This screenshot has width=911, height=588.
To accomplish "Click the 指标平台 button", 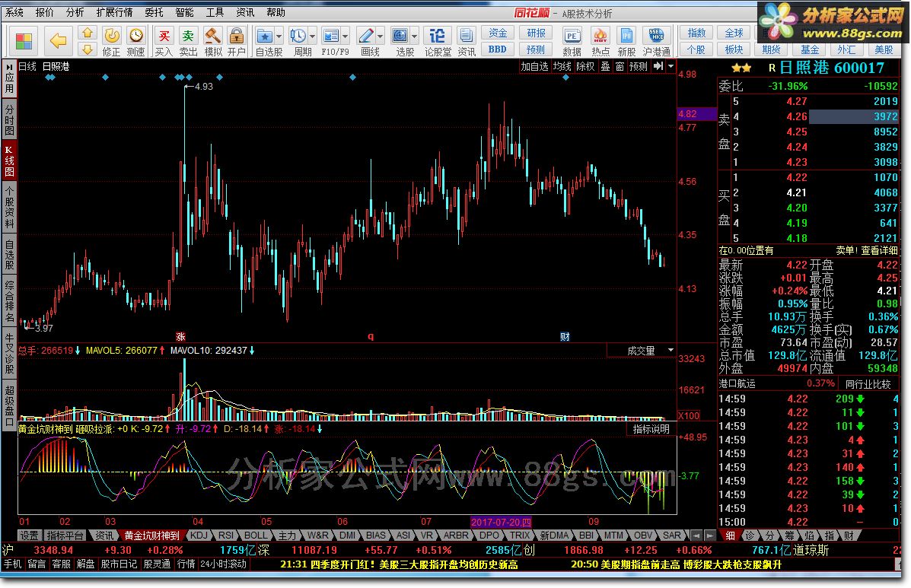I will coord(65,536).
